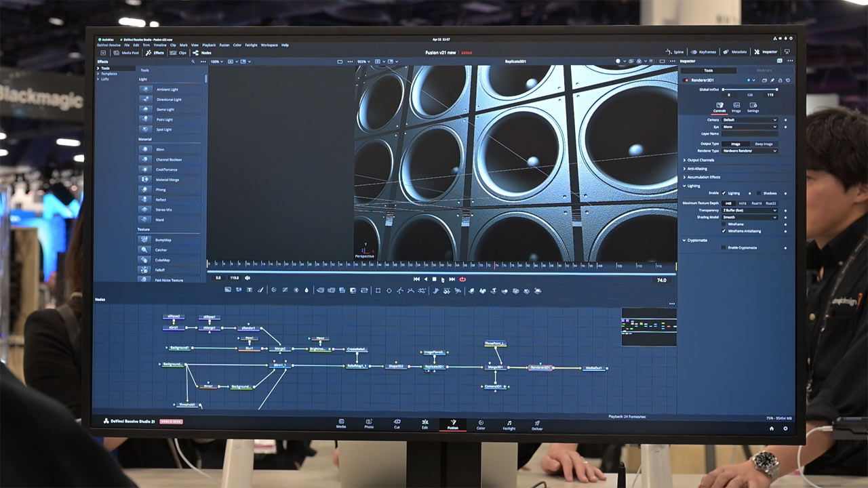Select the Channel Boolean material
Viewport: 868px width, 488px height.
click(170, 159)
